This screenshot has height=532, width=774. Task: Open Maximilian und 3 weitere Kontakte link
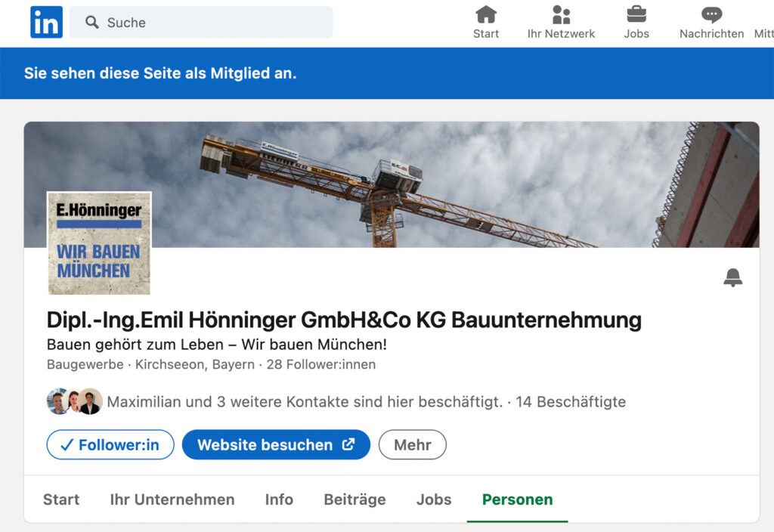(305, 402)
